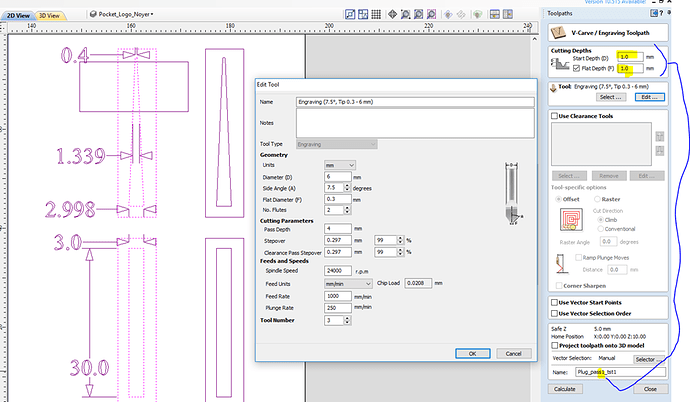Click the Notes text area
Viewport: 690px width, 402px height.
pos(415,124)
